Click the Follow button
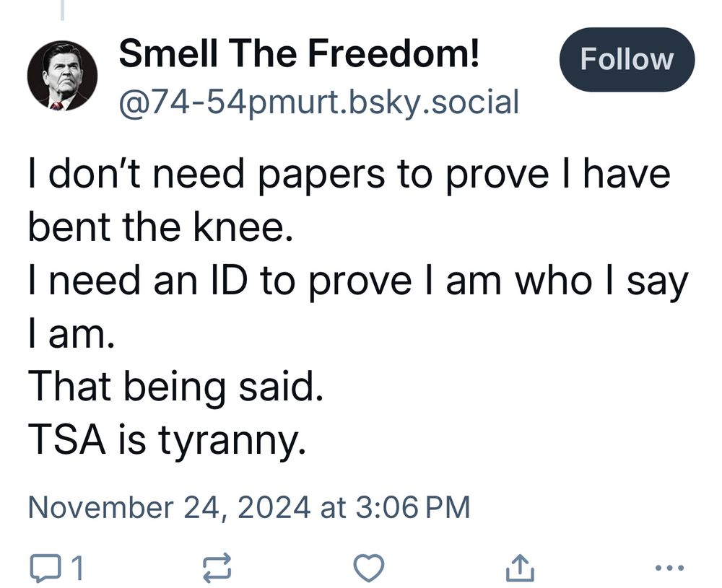 627,60
